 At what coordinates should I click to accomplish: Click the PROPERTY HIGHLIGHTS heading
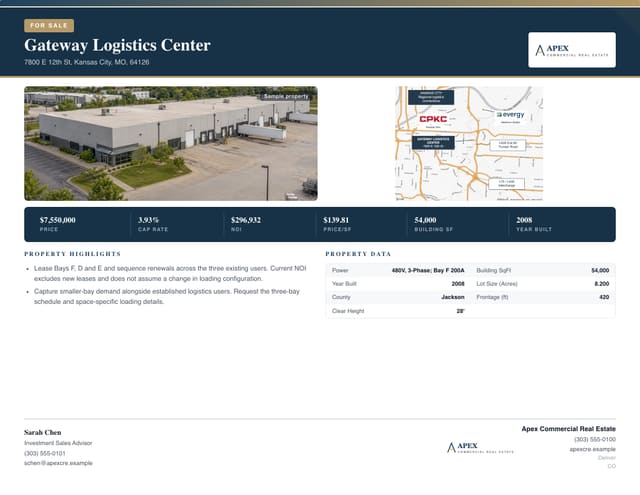[x=73, y=254]
